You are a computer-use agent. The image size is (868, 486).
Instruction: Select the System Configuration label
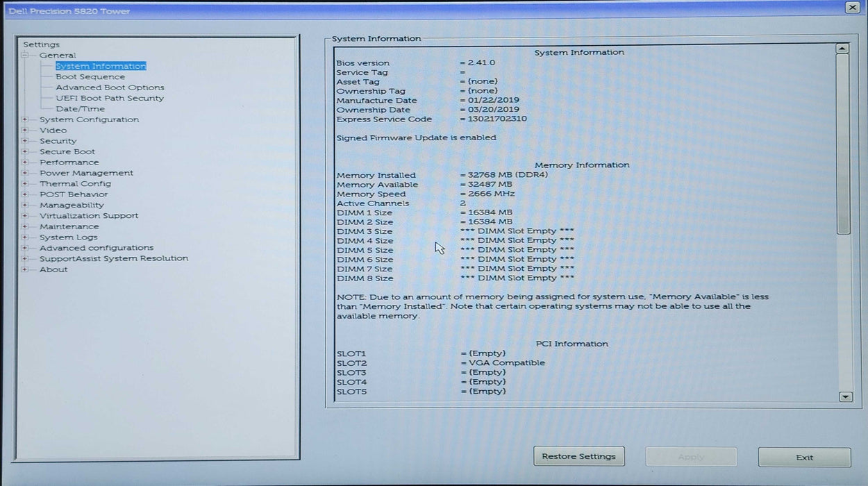(x=89, y=119)
